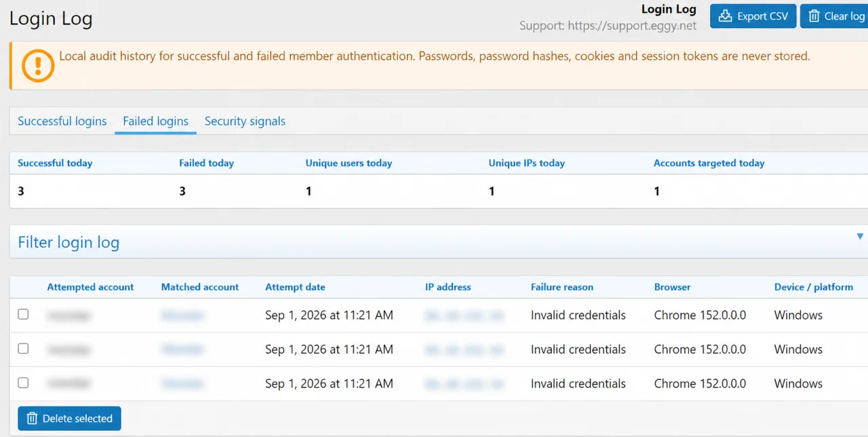Open the Security signals tab

pyautogui.click(x=245, y=121)
